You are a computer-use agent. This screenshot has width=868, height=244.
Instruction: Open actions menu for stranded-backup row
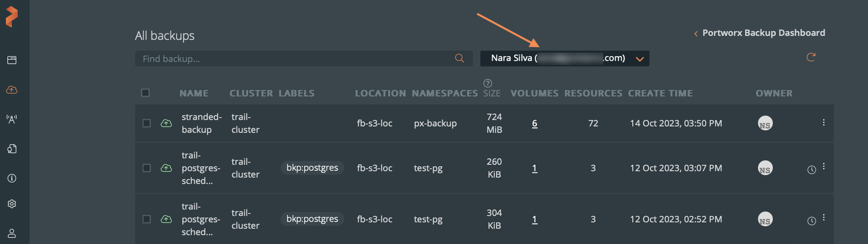point(824,123)
